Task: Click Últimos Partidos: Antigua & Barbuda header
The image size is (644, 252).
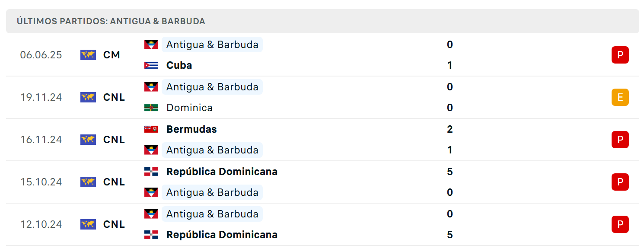Action: 111,21
